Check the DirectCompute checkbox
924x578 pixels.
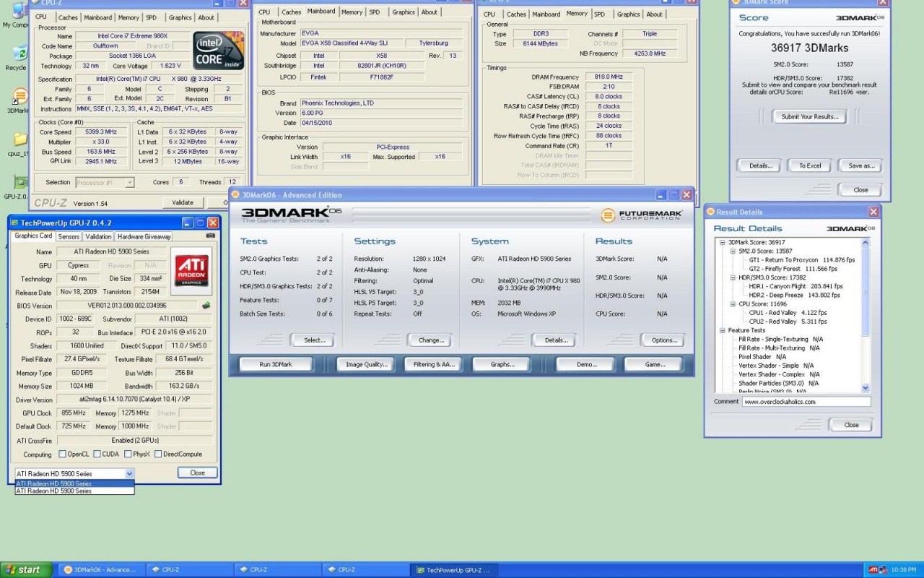pyautogui.click(x=157, y=454)
